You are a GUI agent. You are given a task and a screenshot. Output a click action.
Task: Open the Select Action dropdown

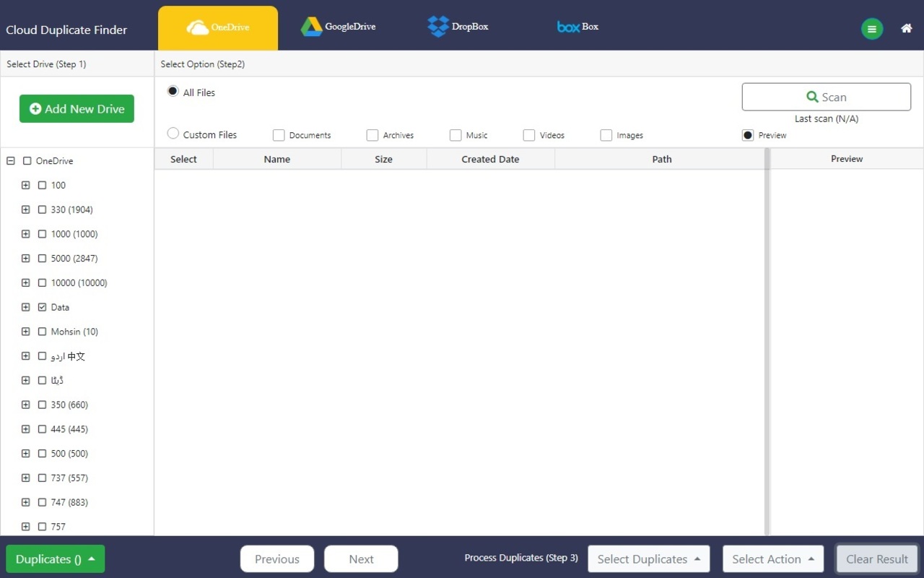[772, 558]
